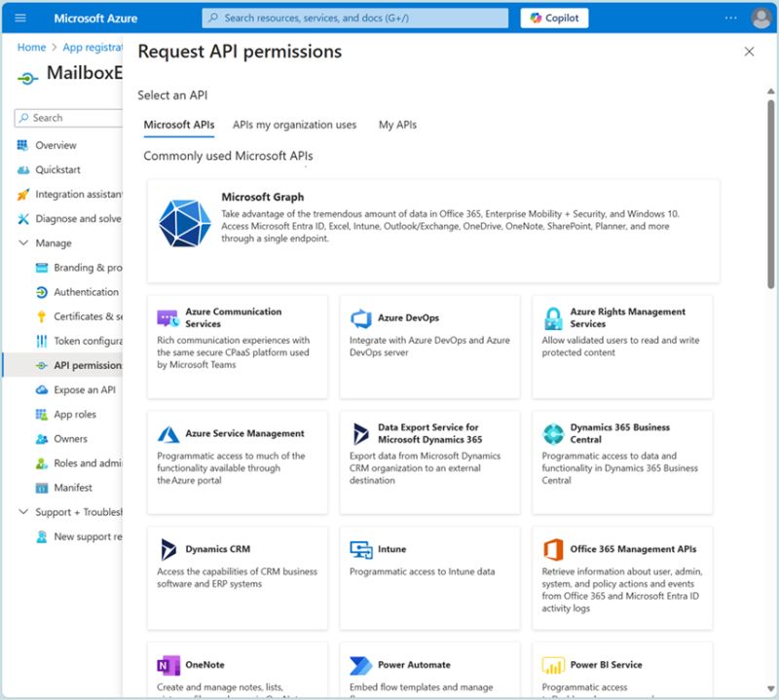Open the ellipsis more options menu

(x=731, y=18)
